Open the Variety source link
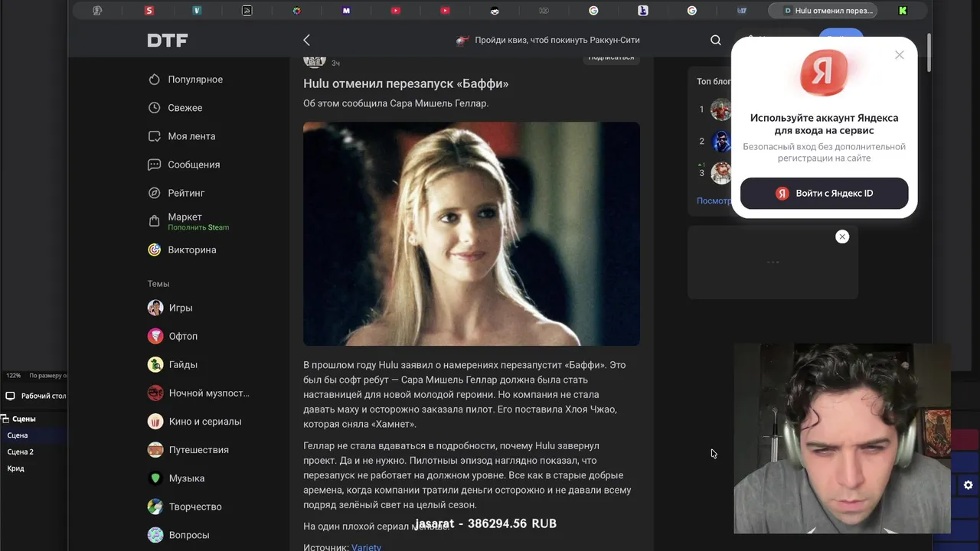980x551 pixels. click(366, 546)
